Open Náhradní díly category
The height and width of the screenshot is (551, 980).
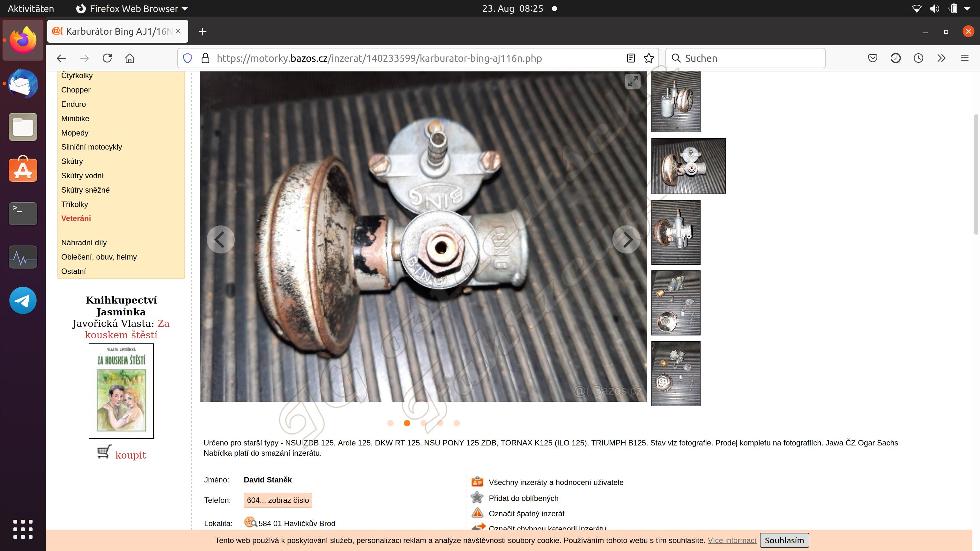84,243
